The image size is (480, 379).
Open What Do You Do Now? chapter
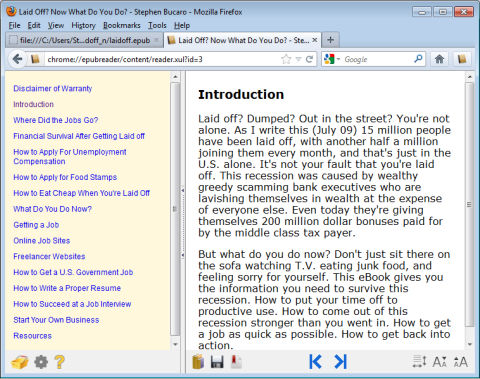click(x=52, y=209)
